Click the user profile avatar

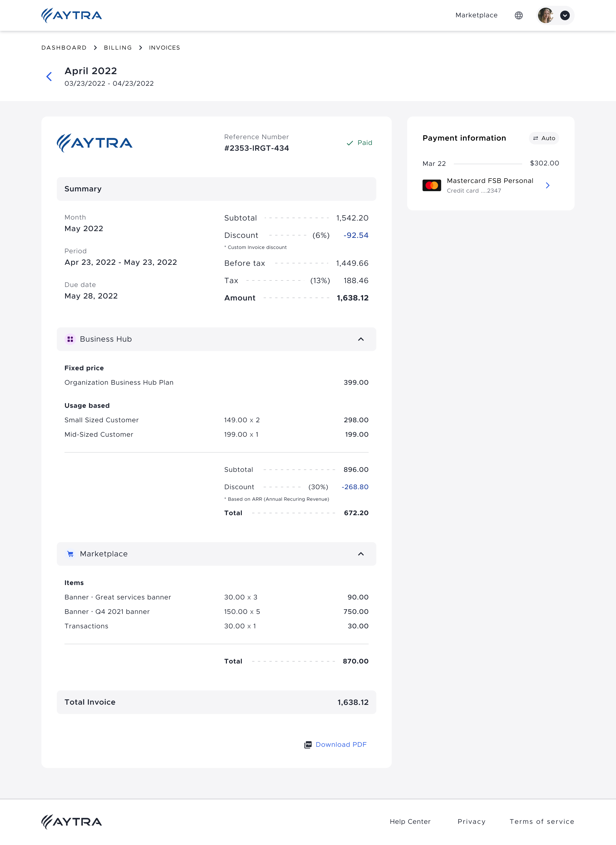(x=545, y=15)
